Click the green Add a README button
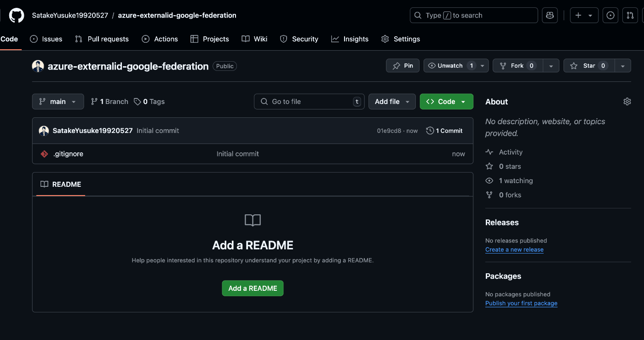The width and height of the screenshot is (644, 340). click(x=253, y=288)
